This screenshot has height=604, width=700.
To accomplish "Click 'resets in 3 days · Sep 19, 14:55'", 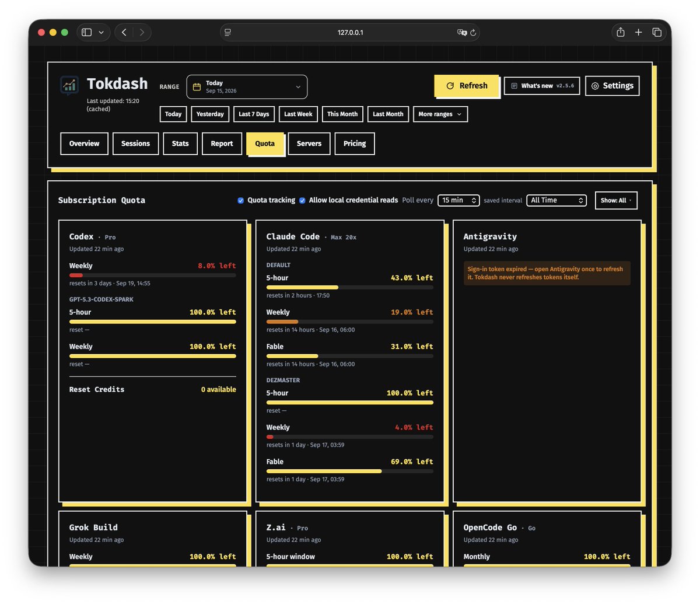I will 110,283.
